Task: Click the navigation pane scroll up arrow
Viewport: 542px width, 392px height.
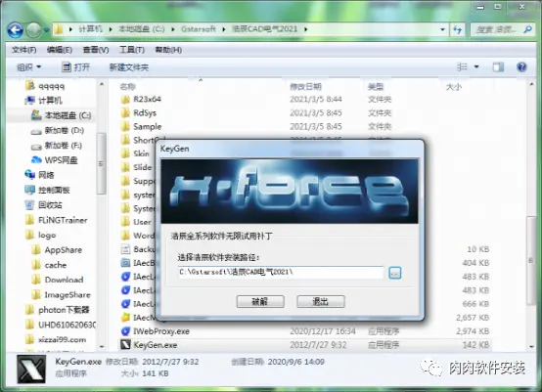Action: (102, 84)
